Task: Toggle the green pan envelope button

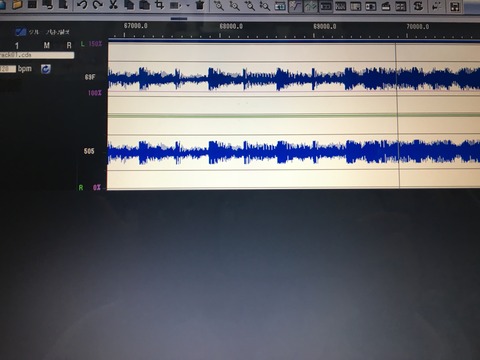Action: tap(310, 6)
